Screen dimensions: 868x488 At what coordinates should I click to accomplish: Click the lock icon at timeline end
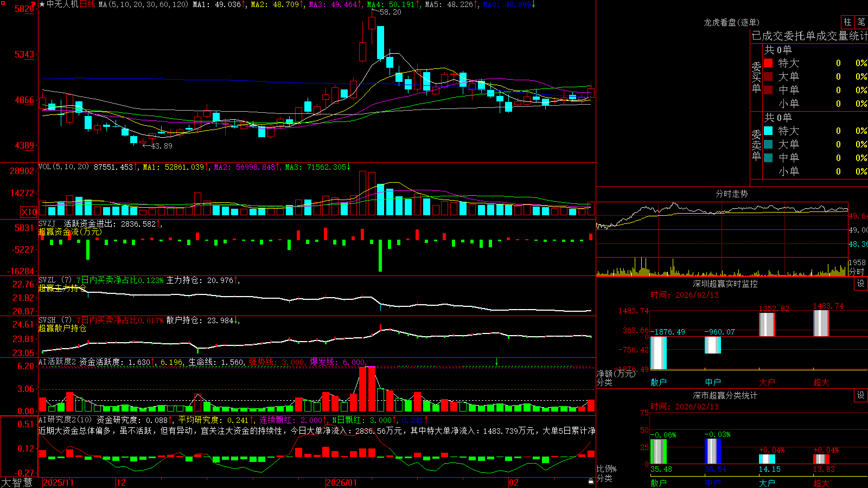(x=591, y=481)
